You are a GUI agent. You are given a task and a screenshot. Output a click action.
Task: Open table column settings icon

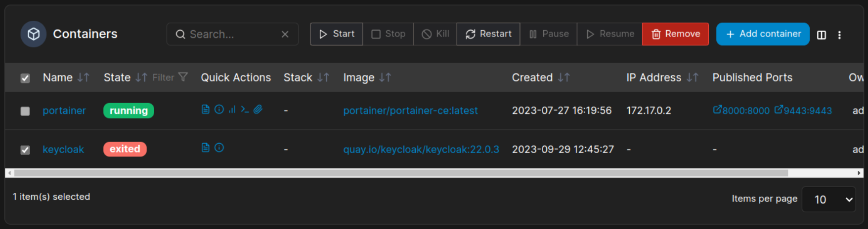(822, 35)
